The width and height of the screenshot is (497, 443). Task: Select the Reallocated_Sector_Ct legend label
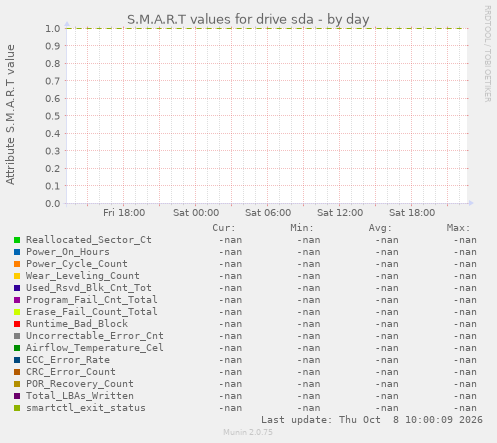click(89, 240)
